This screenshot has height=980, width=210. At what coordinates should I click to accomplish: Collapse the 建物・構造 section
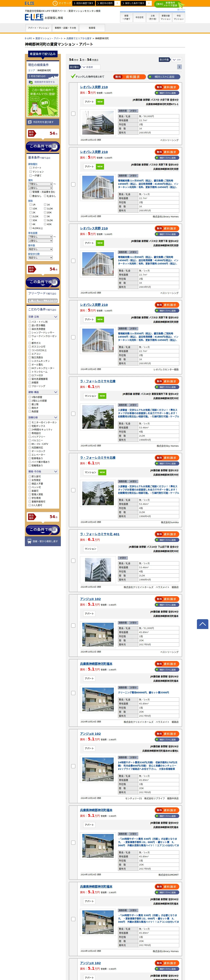click(43, 392)
